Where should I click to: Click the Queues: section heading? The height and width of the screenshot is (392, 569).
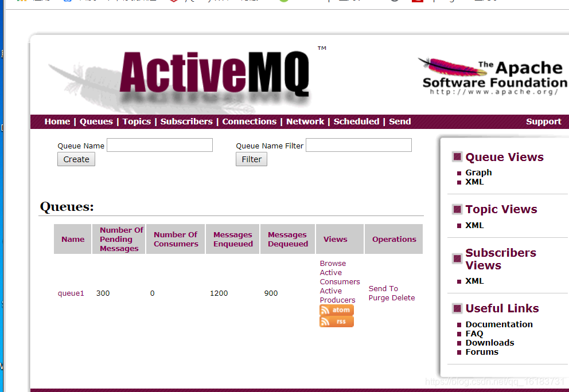67,207
